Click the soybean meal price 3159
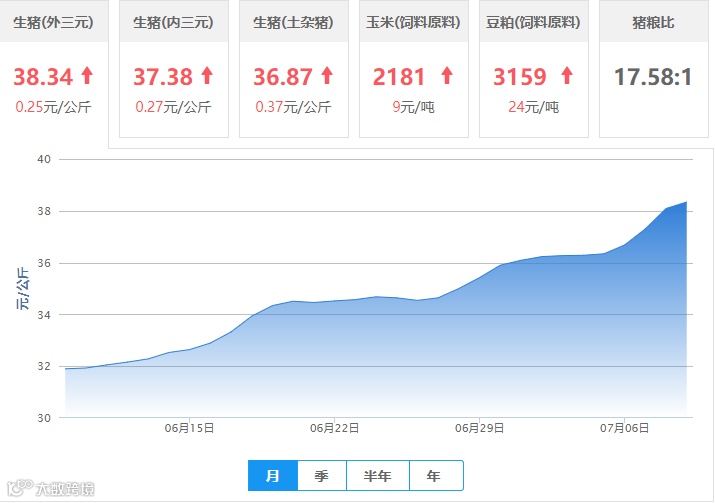This screenshot has height=503, width=715. (x=520, y=77)
